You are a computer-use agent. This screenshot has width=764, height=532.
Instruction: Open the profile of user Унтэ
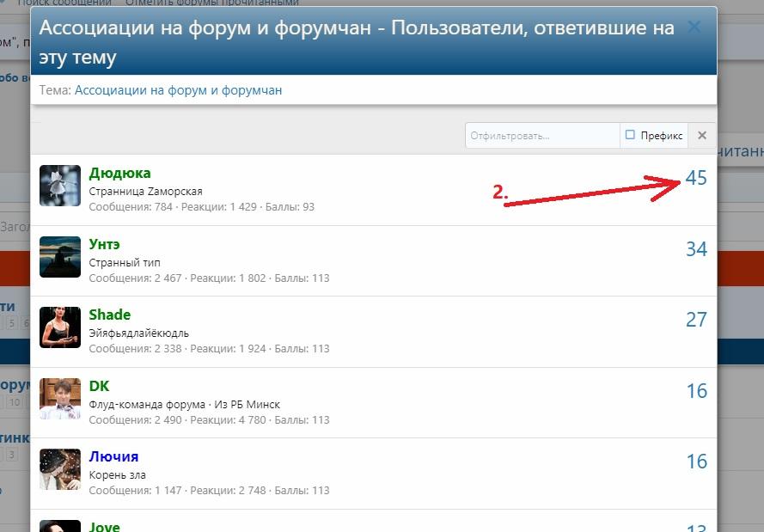tap(104, 244)
